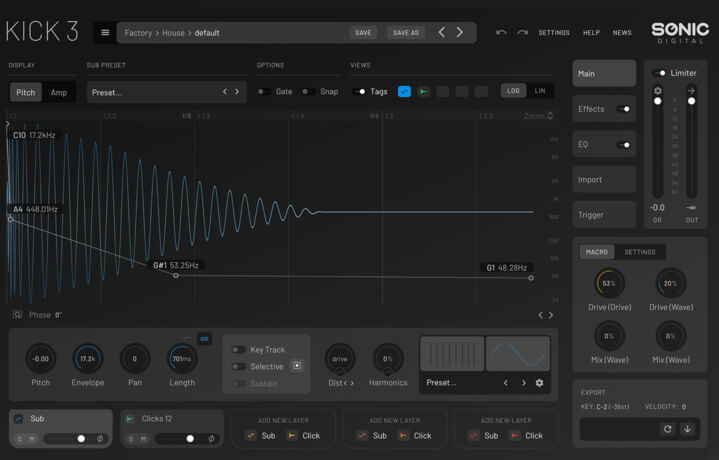
Task: Go to next waveform preset
Action: click(x=524, y=382)
